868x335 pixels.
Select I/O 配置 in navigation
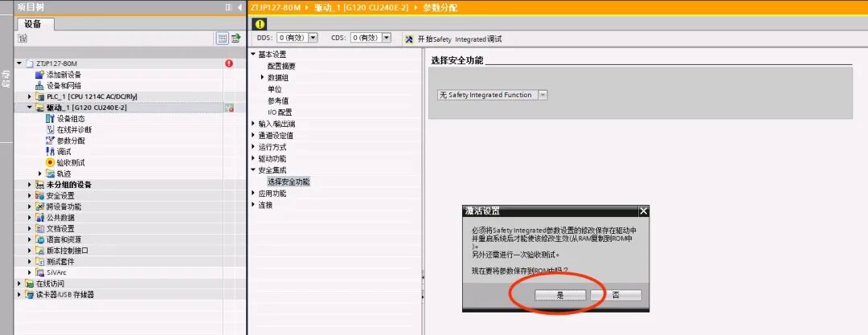tap(280, 112)
